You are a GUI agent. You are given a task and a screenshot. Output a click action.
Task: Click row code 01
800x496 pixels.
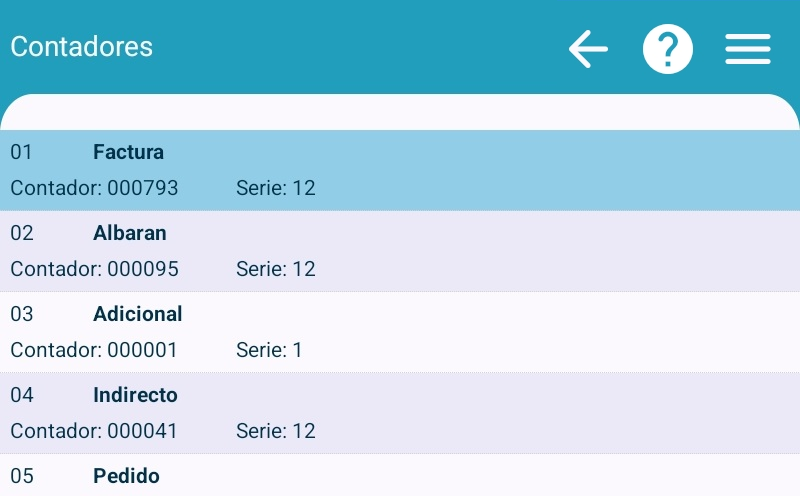click(22, 152)
